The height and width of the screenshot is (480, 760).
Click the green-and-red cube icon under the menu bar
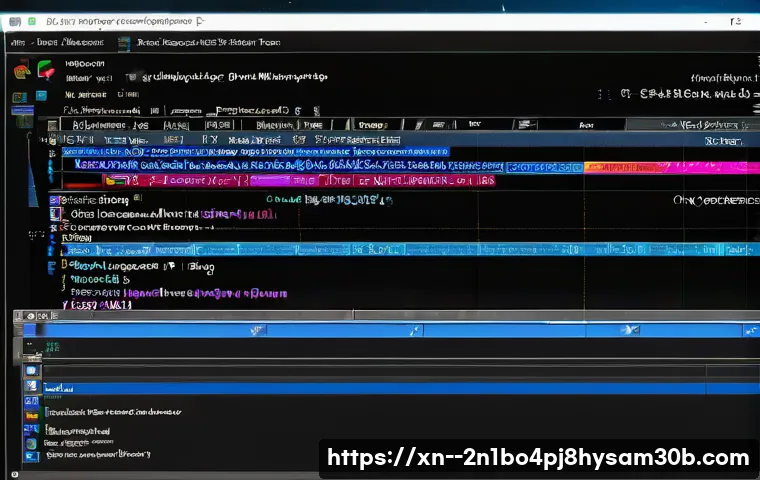coord(46,69)
